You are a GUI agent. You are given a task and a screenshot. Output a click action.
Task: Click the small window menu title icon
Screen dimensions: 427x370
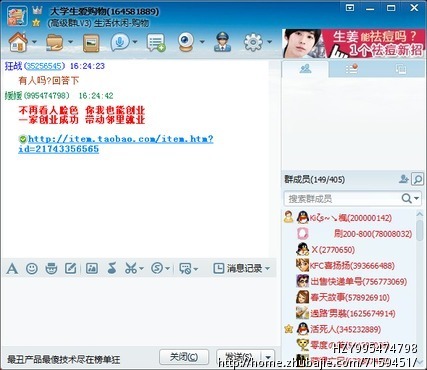[350, 7]
